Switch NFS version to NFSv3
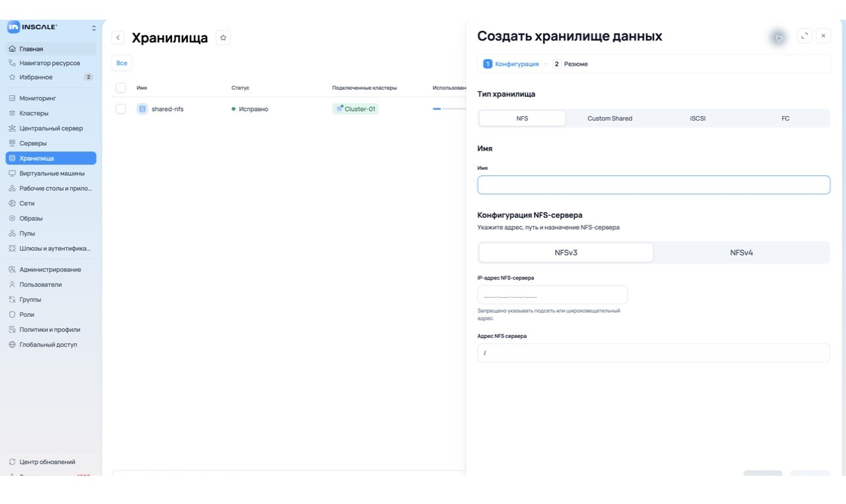This screenshot has width=846, height=504. [566, 253]
